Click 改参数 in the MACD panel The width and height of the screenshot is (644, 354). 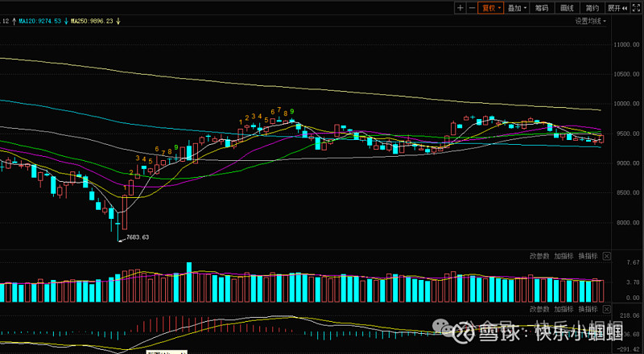[x=539, y=309]
